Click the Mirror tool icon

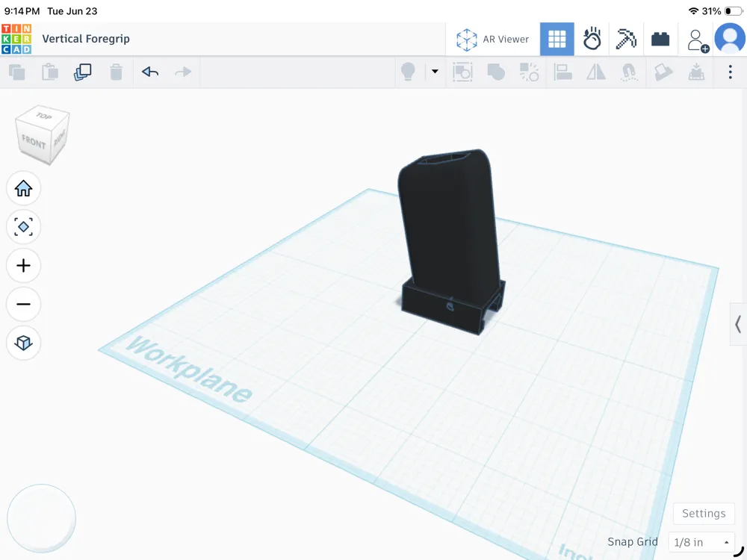(x=596, y=72)
